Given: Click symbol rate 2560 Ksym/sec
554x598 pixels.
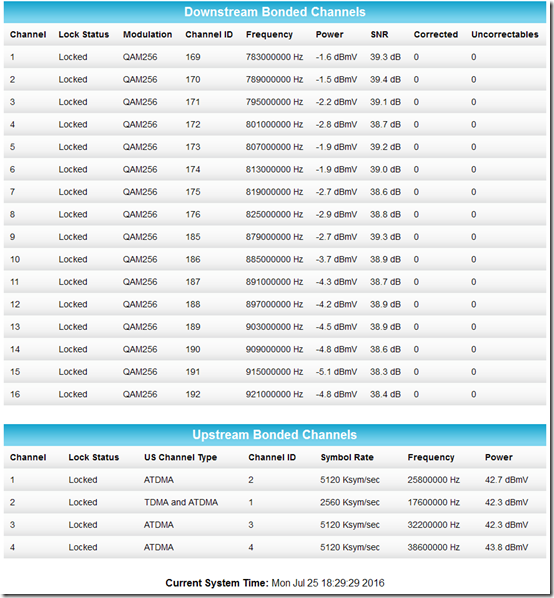Looking at the screenshot, I should point(350,503).
